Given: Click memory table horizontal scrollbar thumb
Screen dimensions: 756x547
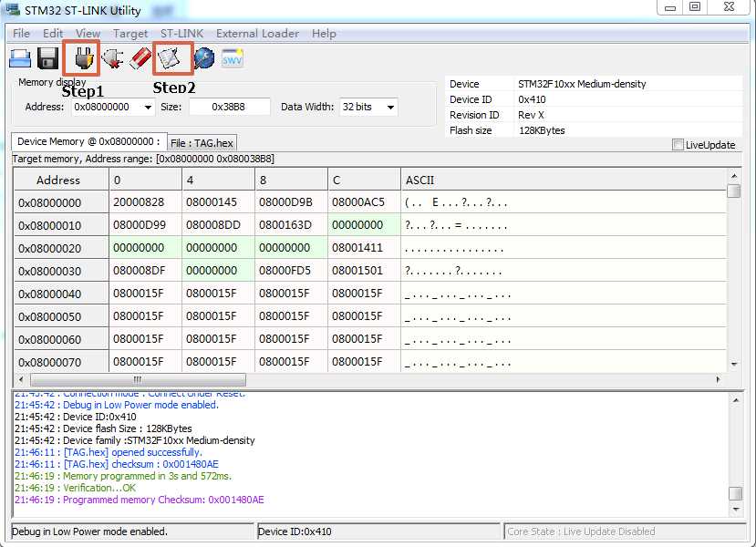Looking at the screenshot, I should point(138,380).
